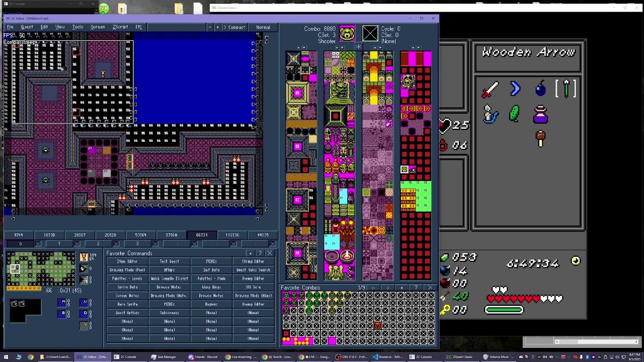Open the EtC menu

[x=138, y=27]
